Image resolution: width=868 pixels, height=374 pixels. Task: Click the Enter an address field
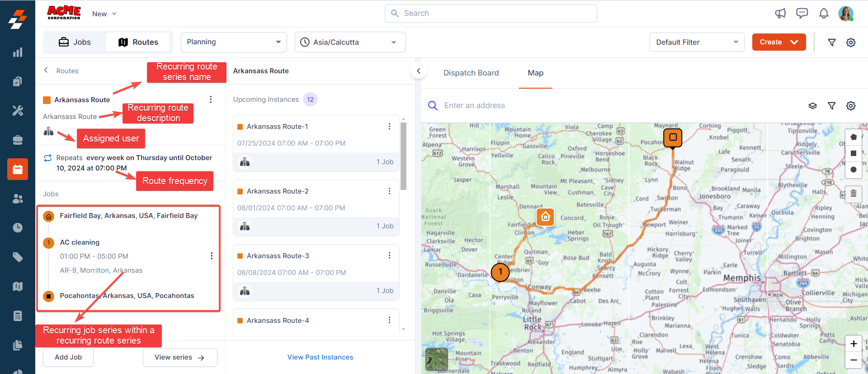pyautogui.click(x=474, y=106)
